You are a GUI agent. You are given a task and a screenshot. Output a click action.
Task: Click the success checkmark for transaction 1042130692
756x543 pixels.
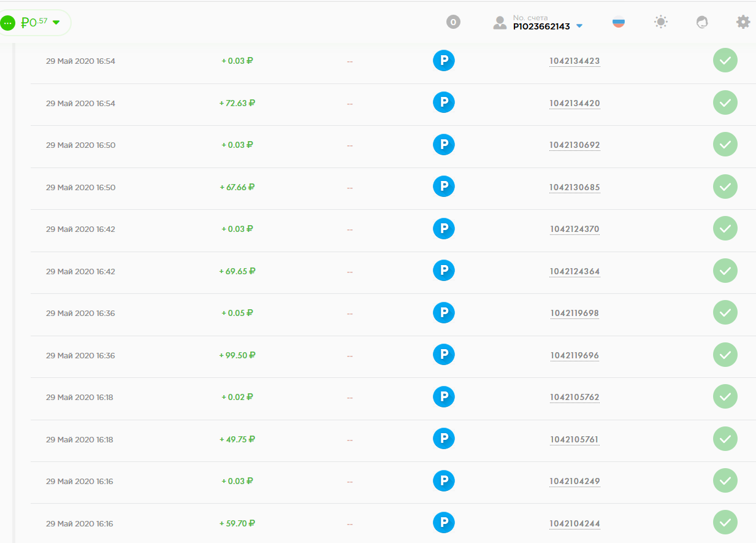[x=725, y=145]
